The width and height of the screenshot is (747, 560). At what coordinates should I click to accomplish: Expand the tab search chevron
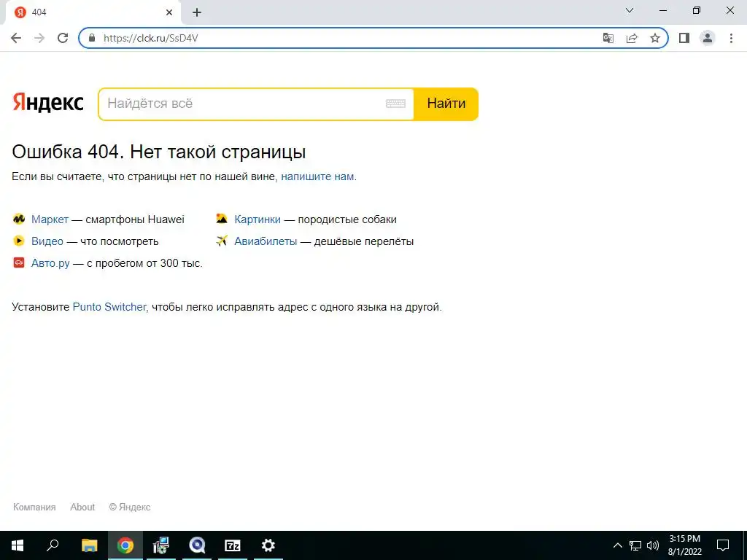coord(630,10)
